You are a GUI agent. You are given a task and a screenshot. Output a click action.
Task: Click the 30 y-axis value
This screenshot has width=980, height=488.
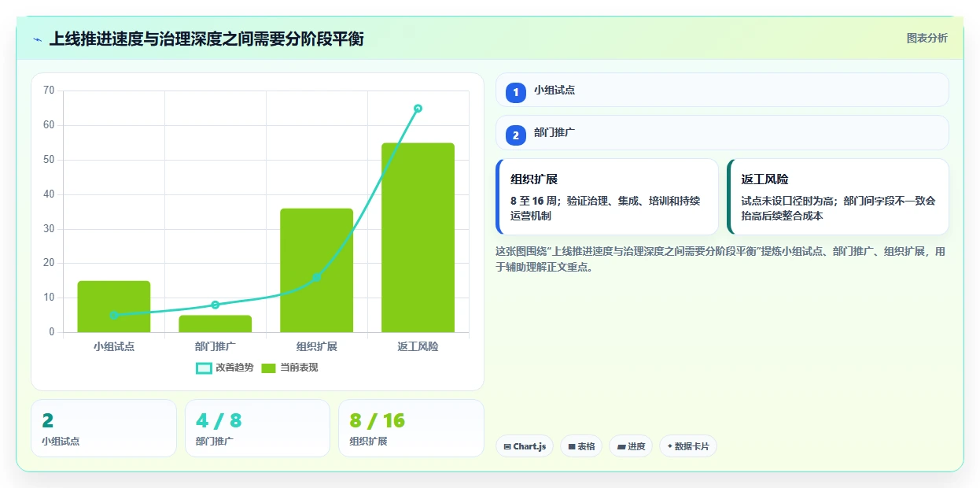click(49, 229)
